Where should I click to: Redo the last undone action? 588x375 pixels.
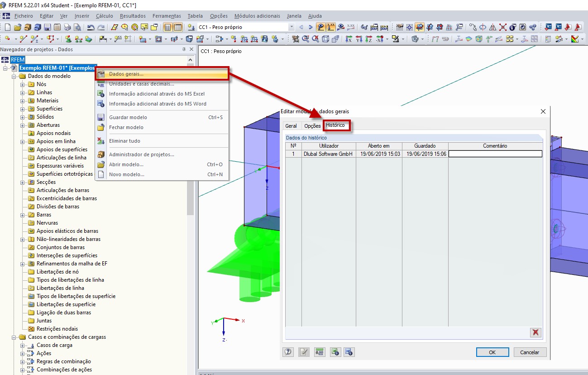101,27
